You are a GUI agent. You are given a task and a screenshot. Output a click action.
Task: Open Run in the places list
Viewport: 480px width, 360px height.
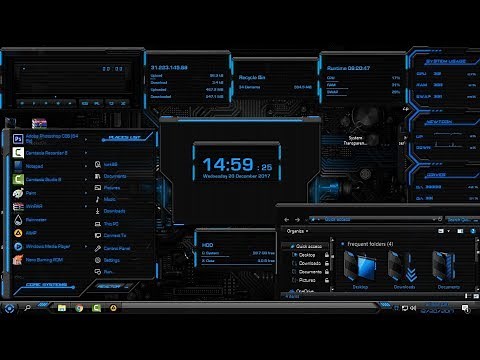(x=104, y=272)
